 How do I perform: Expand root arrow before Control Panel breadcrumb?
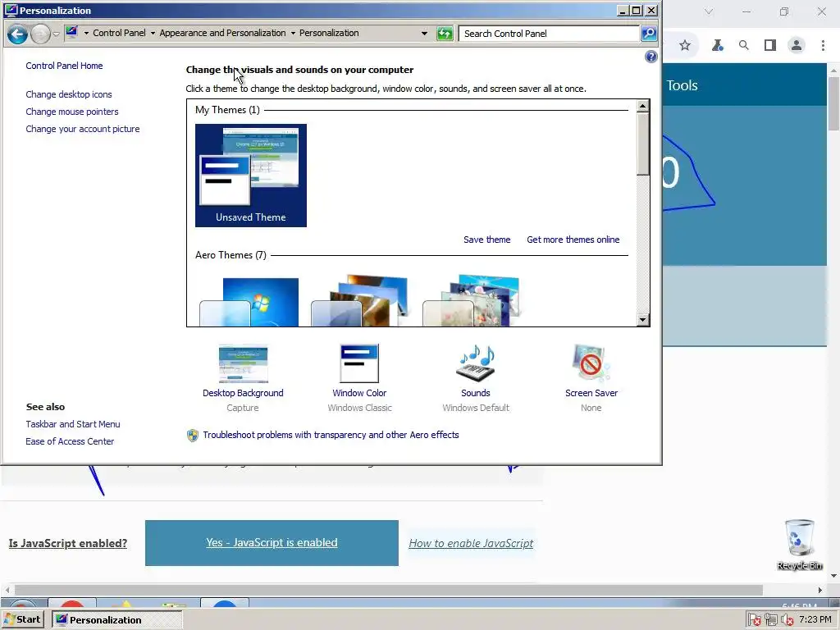point(86,33)
